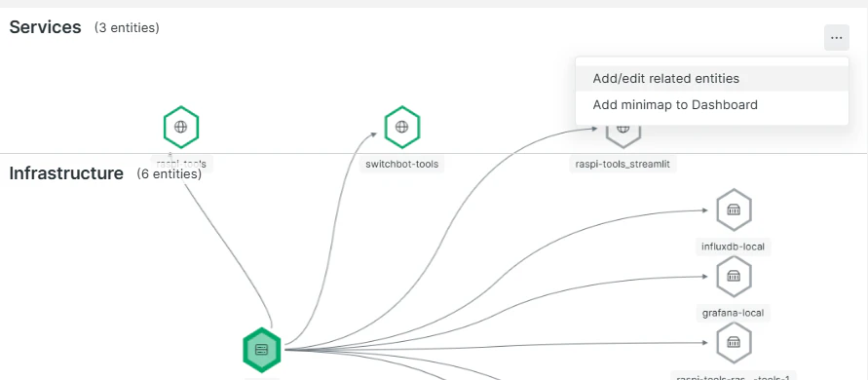
Task: Click the (6 entities) count text
Action: tap(169, 174)
